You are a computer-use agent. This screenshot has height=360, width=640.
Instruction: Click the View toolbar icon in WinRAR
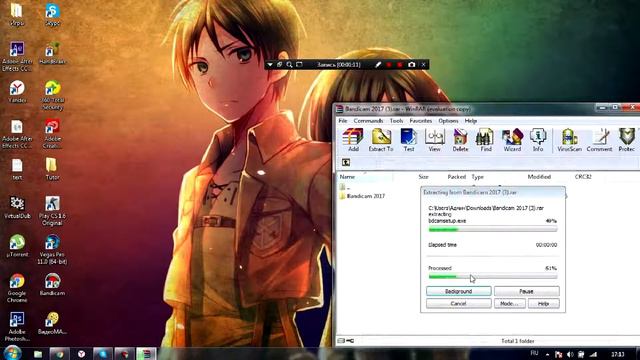[434, 140]
